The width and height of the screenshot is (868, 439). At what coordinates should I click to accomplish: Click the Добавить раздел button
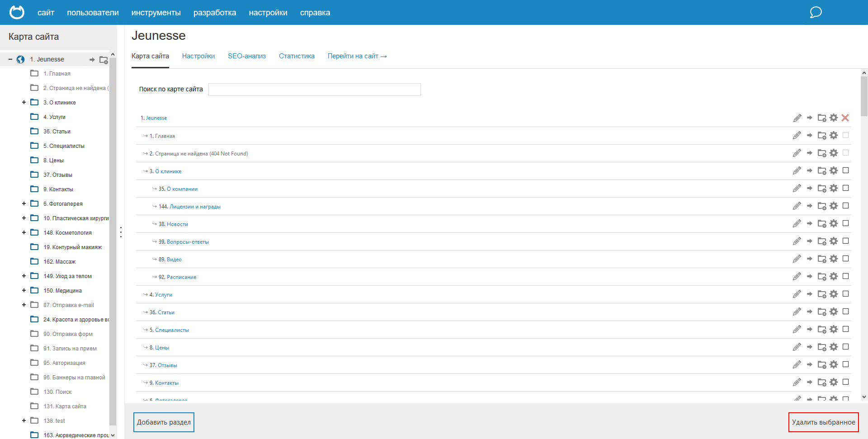(164, 422)
